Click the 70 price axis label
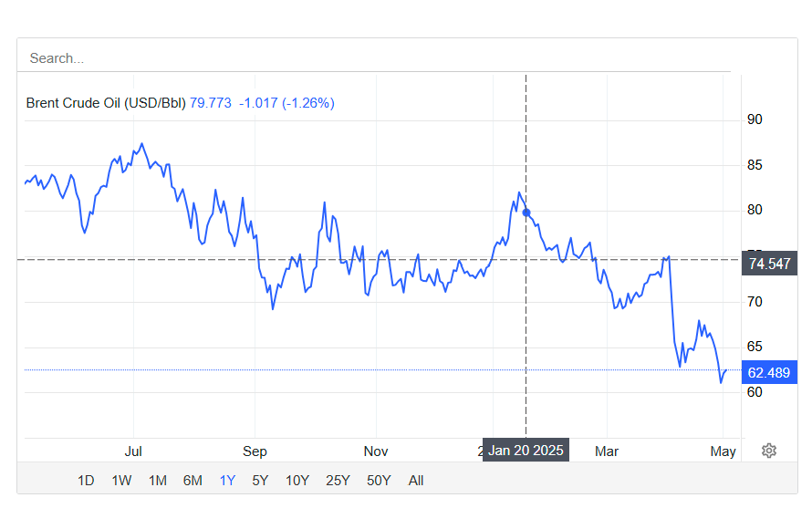Screen dimensions: 812x529 pos(755,302)
